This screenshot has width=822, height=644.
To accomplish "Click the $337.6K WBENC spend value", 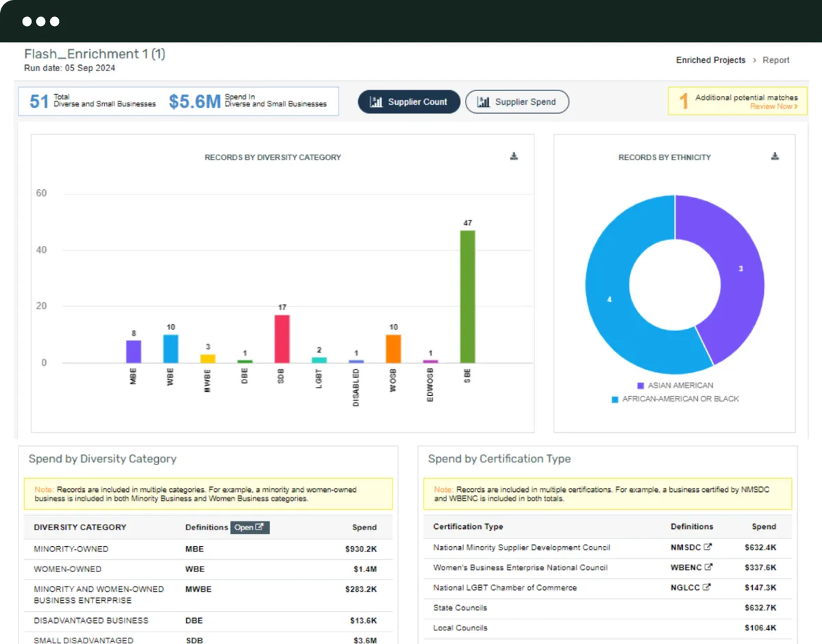I will click(760, 567).
